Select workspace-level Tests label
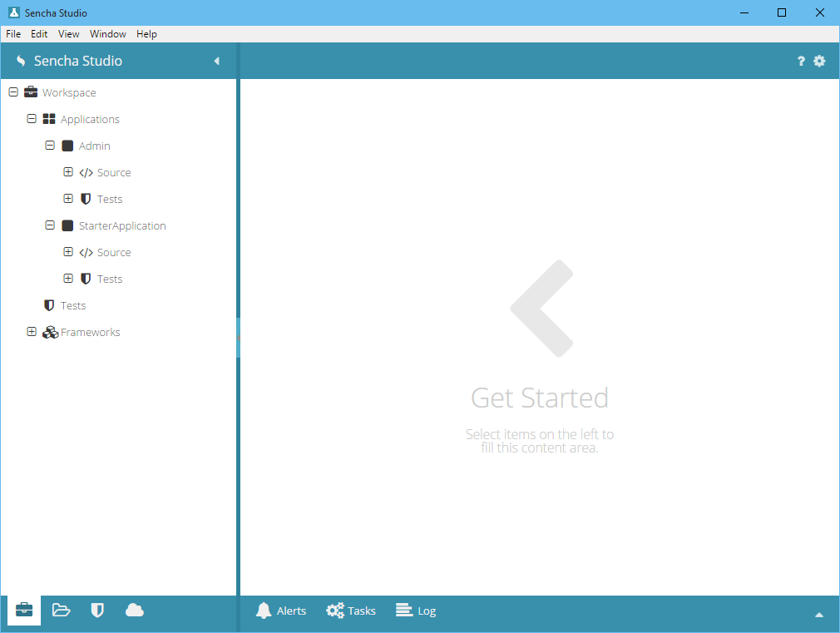This screenshot has width=840, height=633. tap(73, 305)
